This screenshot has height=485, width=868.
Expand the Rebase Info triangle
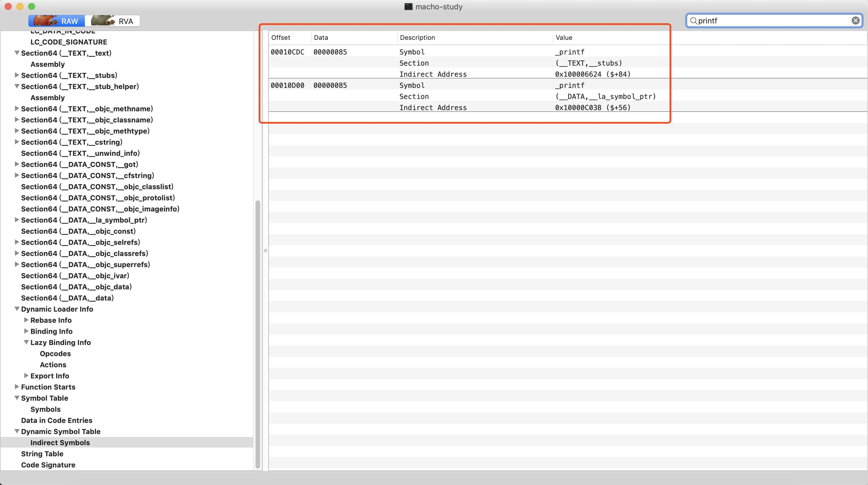(26, 320)
